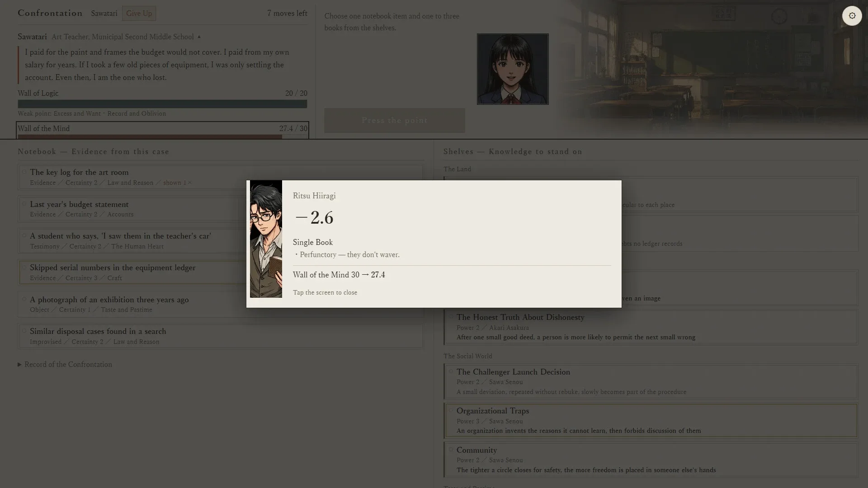Click the Wall of the Mind bar
Image resolution: width=868 pixels, height=488 pixels.
click(x=162, y=136)
